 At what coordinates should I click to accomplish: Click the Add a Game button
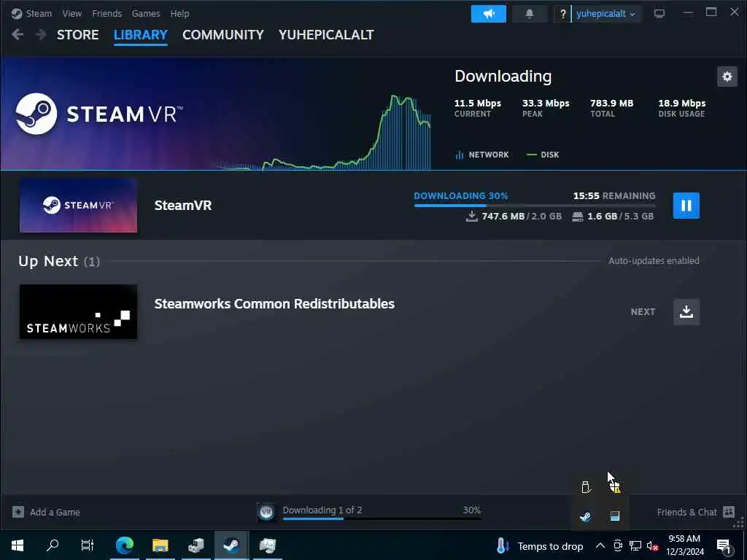pos(46,512)
